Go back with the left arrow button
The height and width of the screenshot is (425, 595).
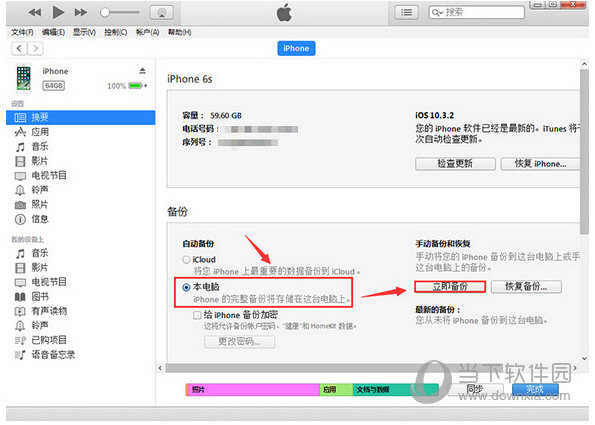tap(19, 48)
